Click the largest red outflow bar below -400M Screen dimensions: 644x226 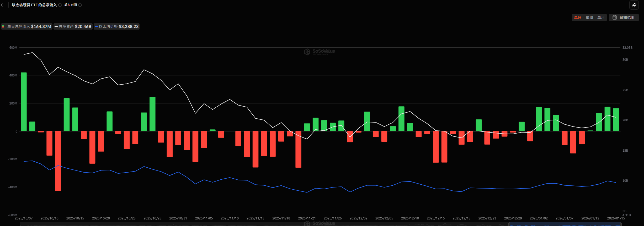pos(58,161)
